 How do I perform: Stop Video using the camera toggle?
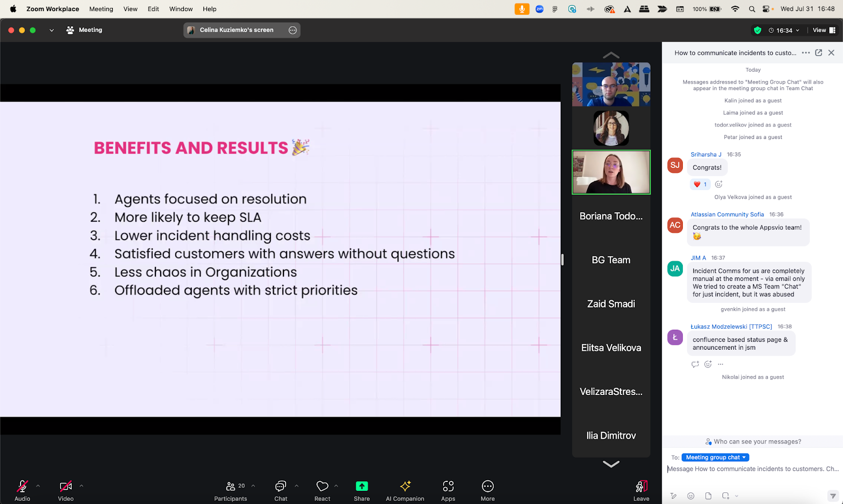tap(65, 486)
